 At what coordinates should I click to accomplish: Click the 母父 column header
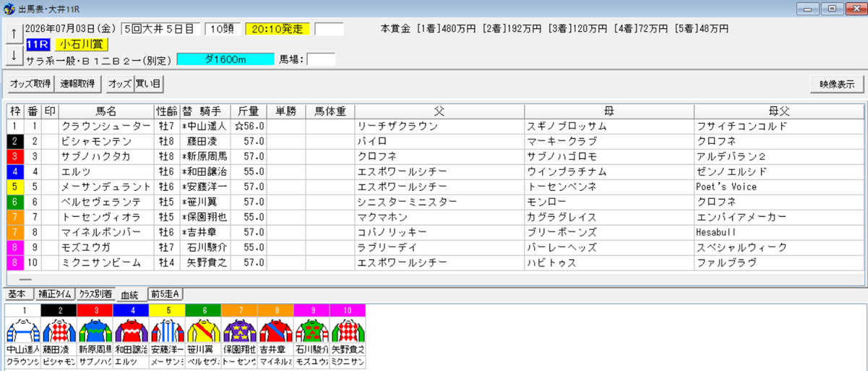[x=779, y=111]
